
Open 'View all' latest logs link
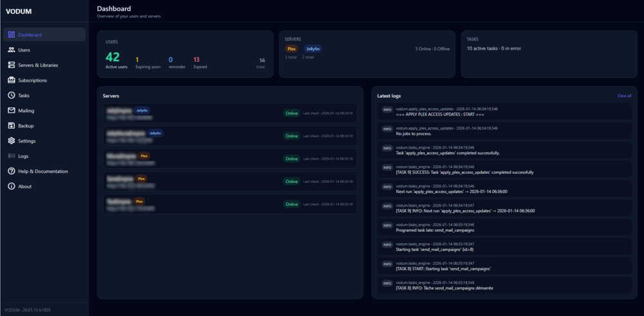pos(624,96)
